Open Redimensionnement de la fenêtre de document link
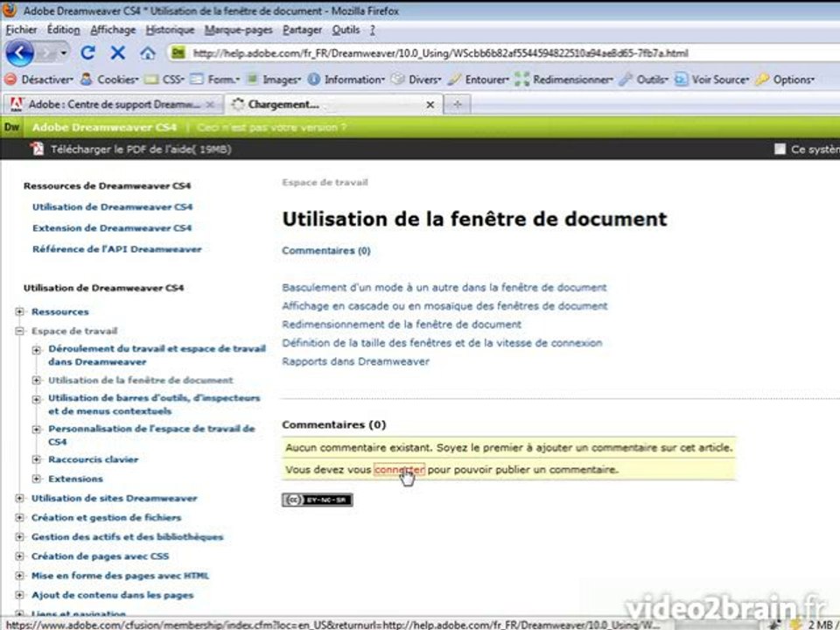The height and width of the screenshot is (630, 840). click(x=402, y=324)
